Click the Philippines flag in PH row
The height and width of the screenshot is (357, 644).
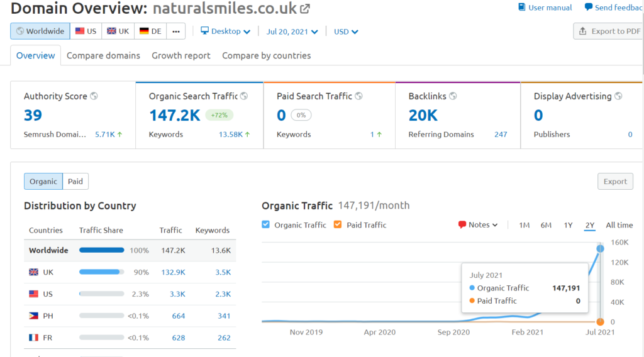click(34, 316)
